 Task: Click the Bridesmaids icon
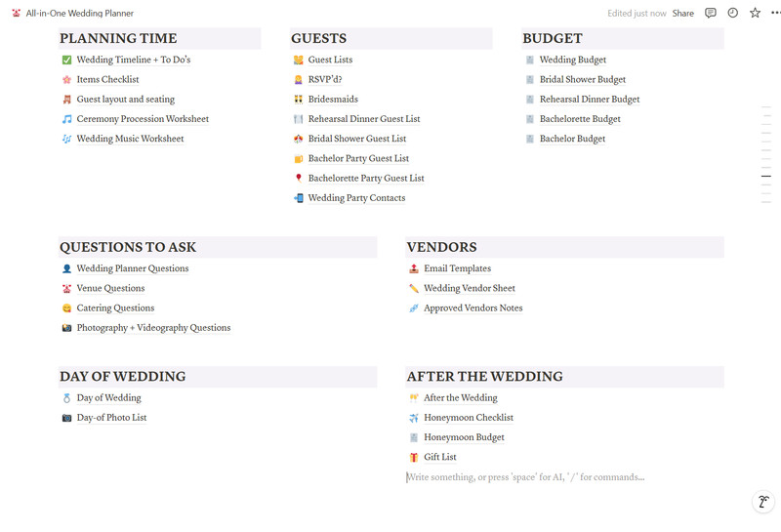[x=299, y=100]
